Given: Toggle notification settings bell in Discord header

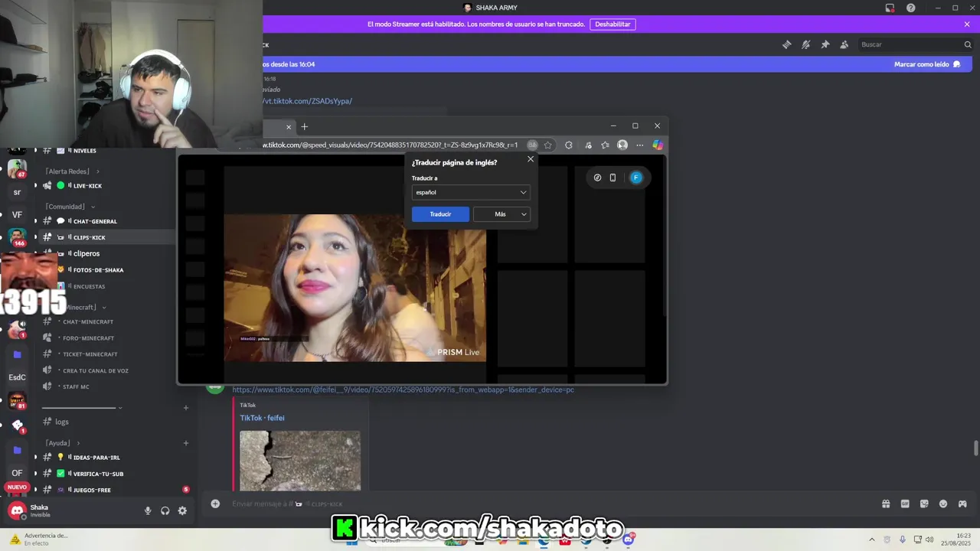Looking at the screenshot, I should (x=805, y=44).
